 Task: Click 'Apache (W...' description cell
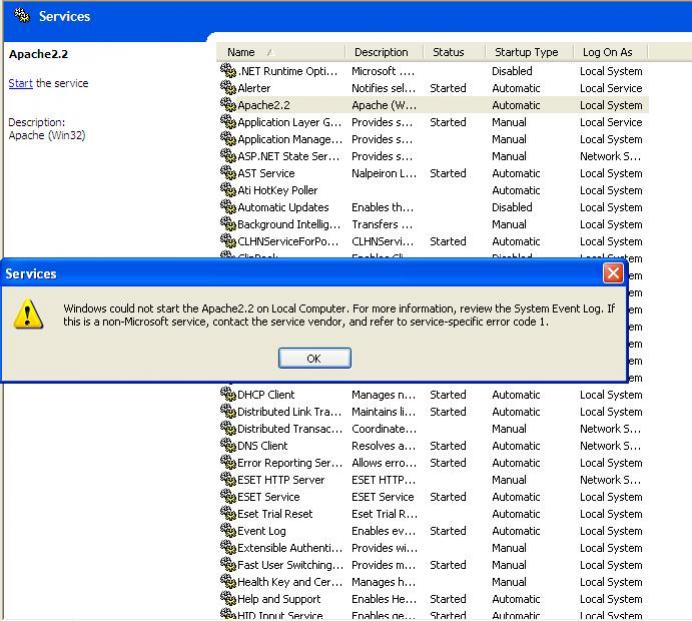pyautogui.click(x=384, y=105)
